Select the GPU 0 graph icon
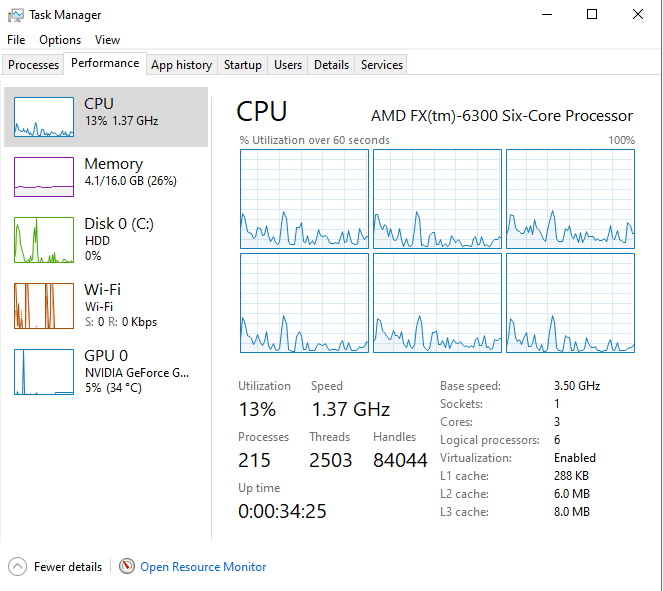 44,372
